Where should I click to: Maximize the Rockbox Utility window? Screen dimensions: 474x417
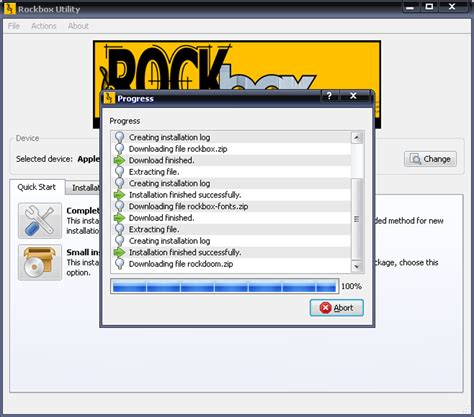pyautogui.click(x=429, y=7)
